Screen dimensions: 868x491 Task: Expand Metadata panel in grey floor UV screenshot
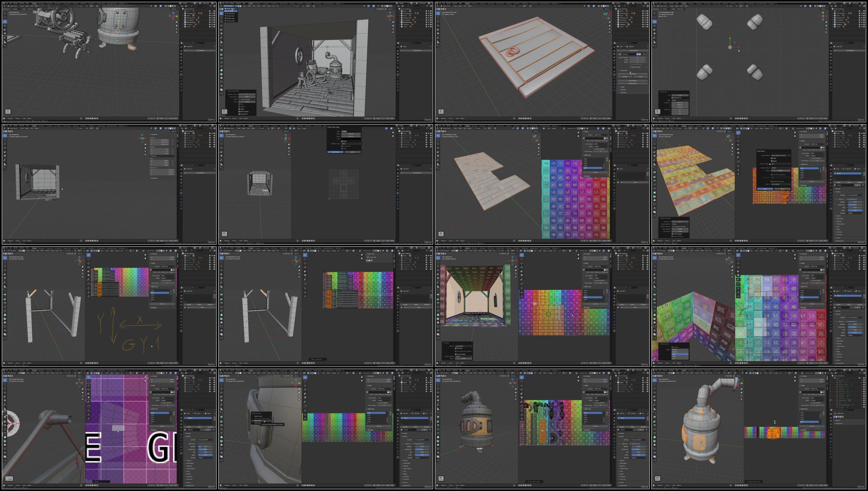point(587,176)
